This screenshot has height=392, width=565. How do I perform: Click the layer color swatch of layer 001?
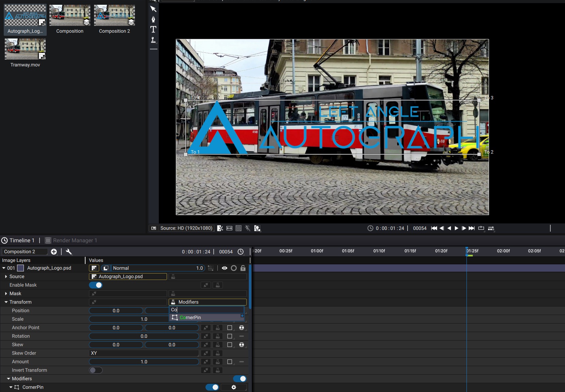pyautogui.click(x=20, y=268)
